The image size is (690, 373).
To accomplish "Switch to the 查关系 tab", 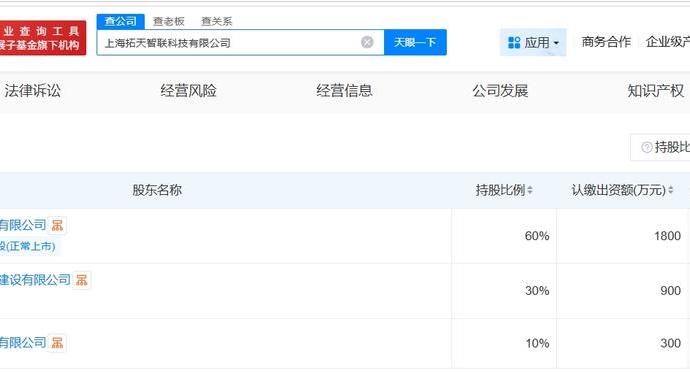I will click(x=217, y=21).
